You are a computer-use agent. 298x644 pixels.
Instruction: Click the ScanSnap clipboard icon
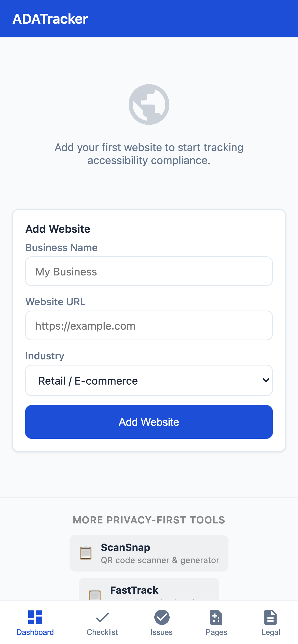click(x=86, y=553)
